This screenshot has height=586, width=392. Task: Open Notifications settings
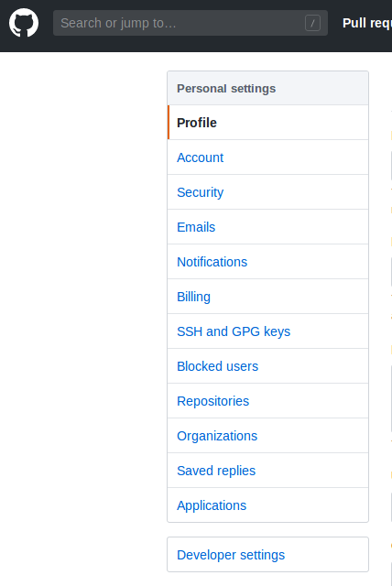click(268, 262)
